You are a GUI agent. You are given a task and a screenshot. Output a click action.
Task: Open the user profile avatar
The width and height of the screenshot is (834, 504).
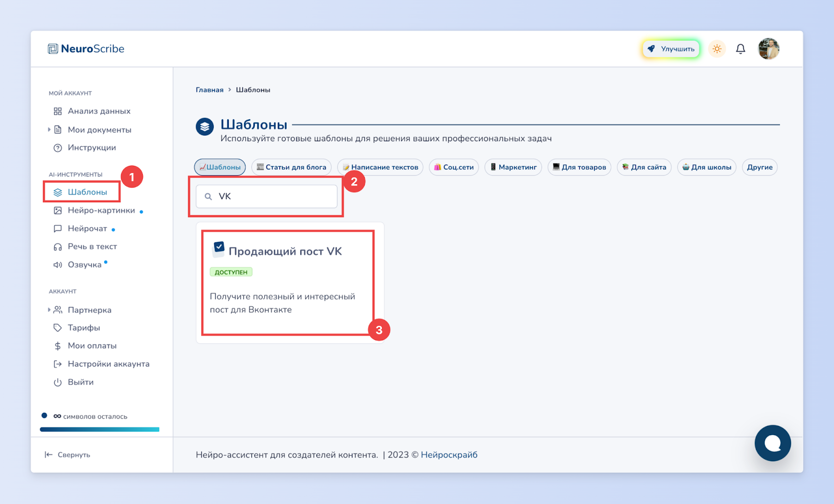click(768, 49)
